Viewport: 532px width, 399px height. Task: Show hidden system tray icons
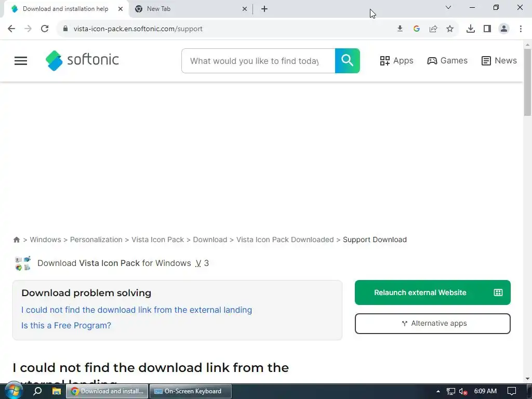438,391
